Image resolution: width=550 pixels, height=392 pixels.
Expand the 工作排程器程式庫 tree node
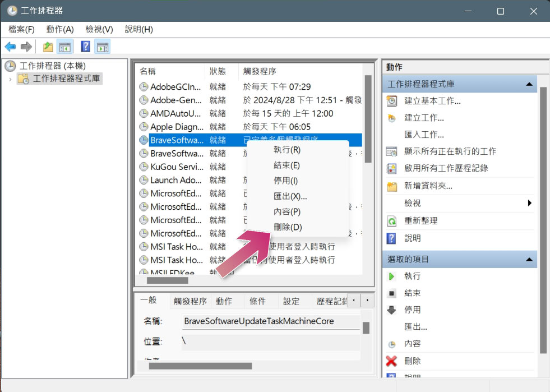pos(10,79)
